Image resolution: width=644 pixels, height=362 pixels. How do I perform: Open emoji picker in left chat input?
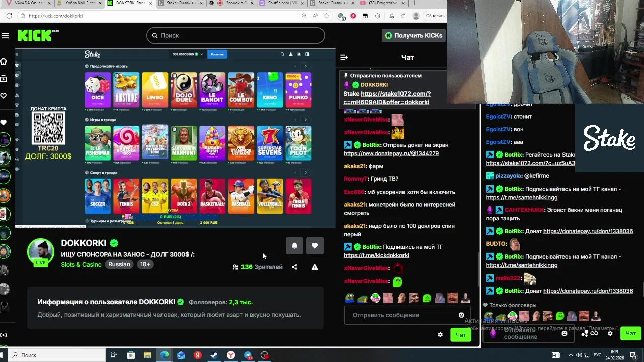461,315
